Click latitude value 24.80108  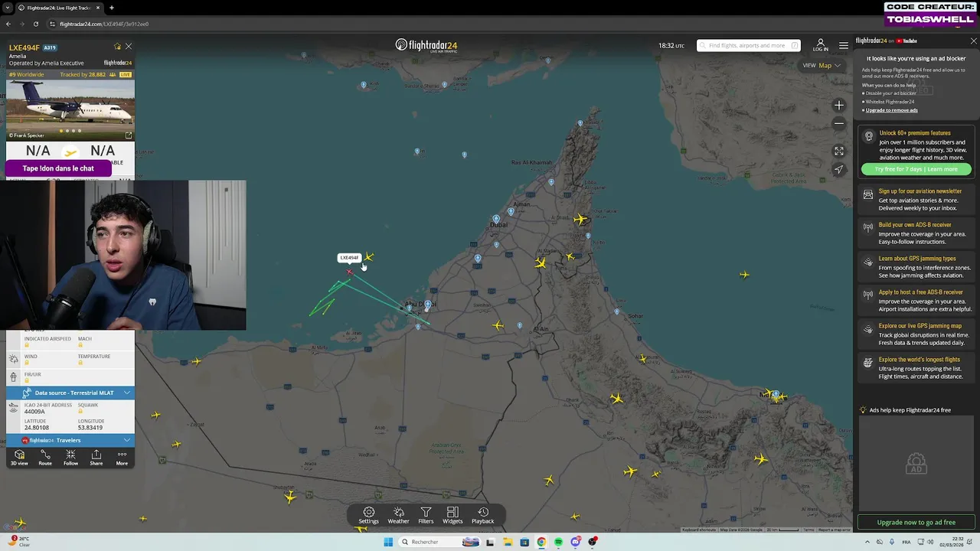(37, 428)
